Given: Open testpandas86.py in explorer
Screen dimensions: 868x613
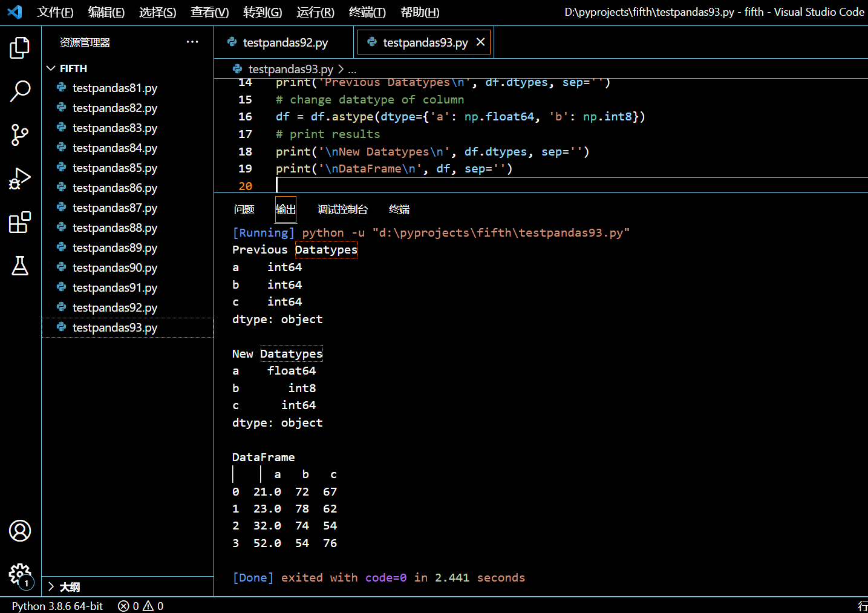Looking at the screenshot, I should (128, 188).
